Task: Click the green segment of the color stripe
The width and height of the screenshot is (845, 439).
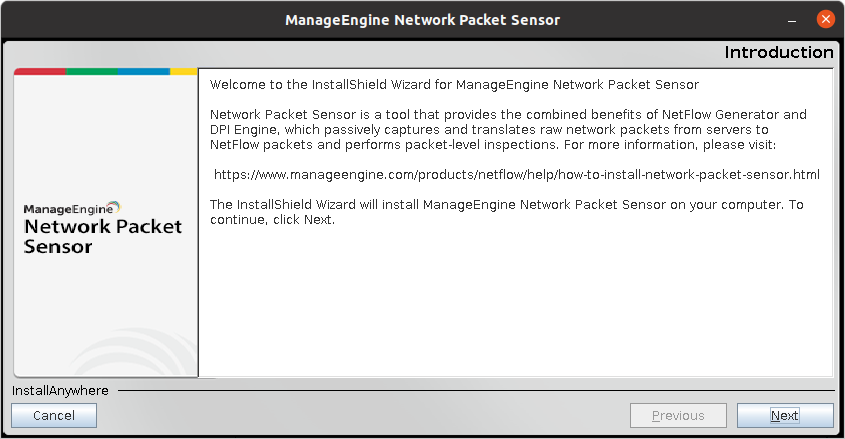Action: tap(92, 72)
